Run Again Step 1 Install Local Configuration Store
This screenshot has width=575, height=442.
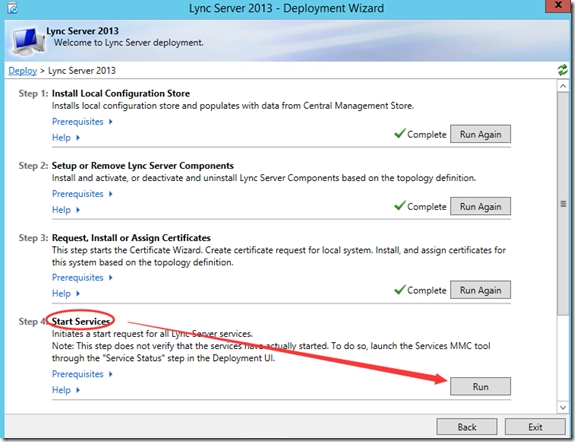click(x=480, y=134)
